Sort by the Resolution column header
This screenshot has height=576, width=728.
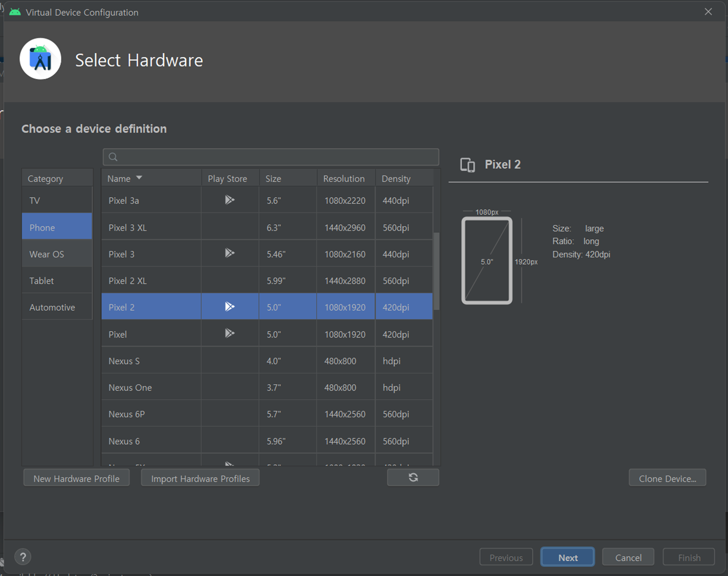pyautogui.click(x=346, y=178)
